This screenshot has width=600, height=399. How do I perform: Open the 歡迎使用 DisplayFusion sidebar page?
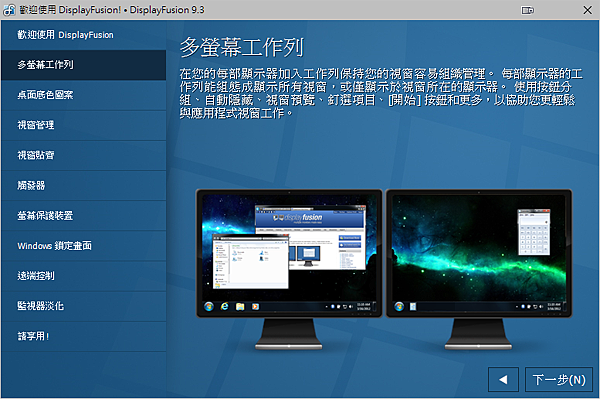(x=83, y=35)
